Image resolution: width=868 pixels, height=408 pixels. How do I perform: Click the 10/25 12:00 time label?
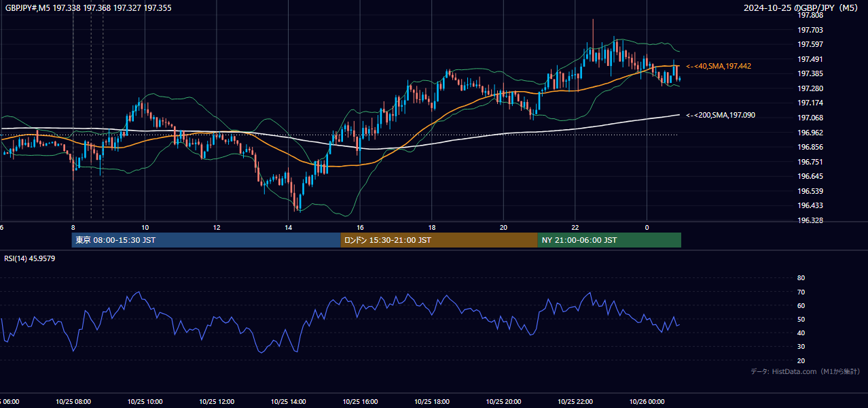pos(217,402)
